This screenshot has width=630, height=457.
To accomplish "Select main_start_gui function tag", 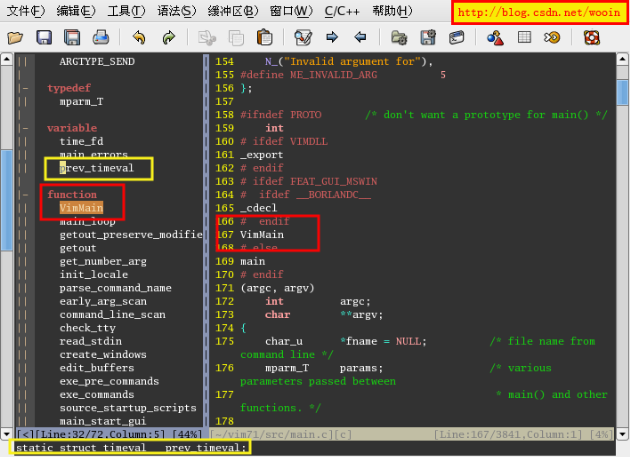I will click(x=102, y=421).
